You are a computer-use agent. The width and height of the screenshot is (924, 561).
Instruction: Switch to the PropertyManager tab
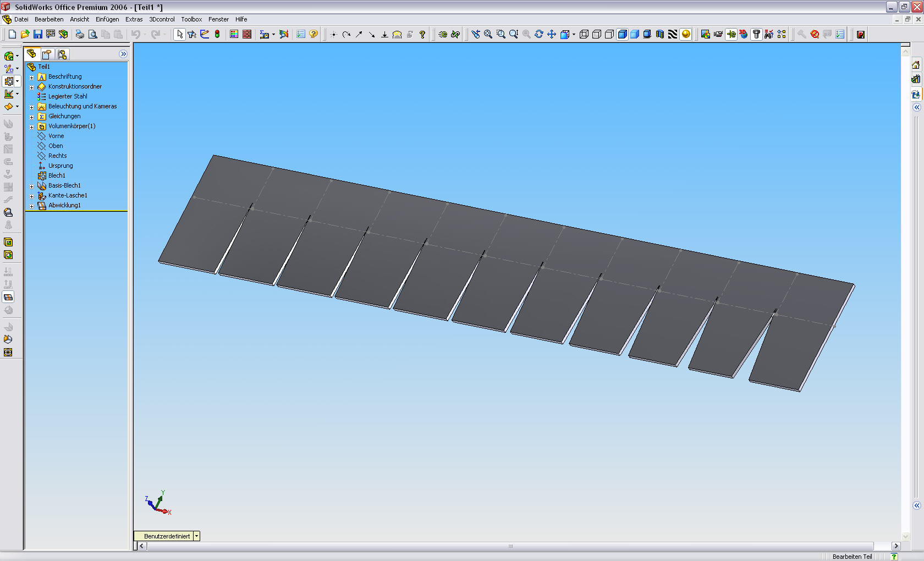coord(47,54)
